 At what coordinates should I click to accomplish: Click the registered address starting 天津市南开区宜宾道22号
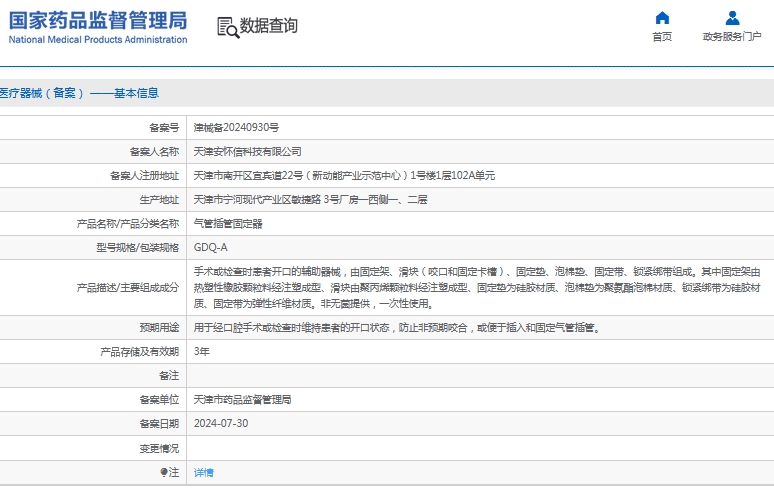(x=344, y=176)
